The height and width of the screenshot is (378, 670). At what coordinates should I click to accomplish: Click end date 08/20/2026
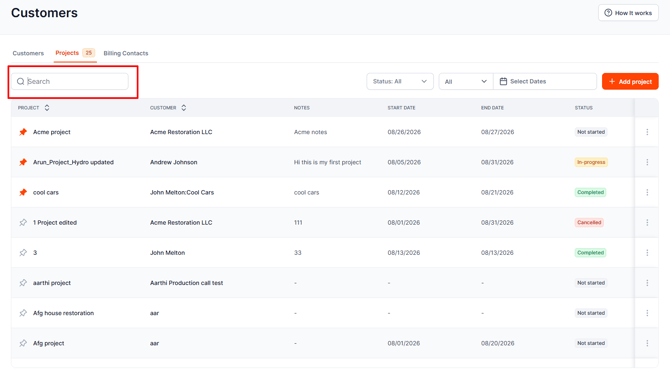(497, 343)
